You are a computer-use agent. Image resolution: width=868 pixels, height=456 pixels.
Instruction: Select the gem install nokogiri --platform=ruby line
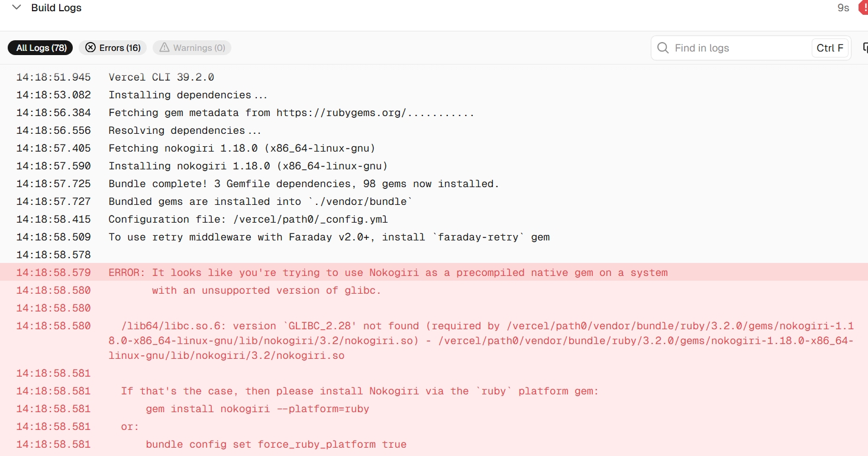click(x=434, y=409)
